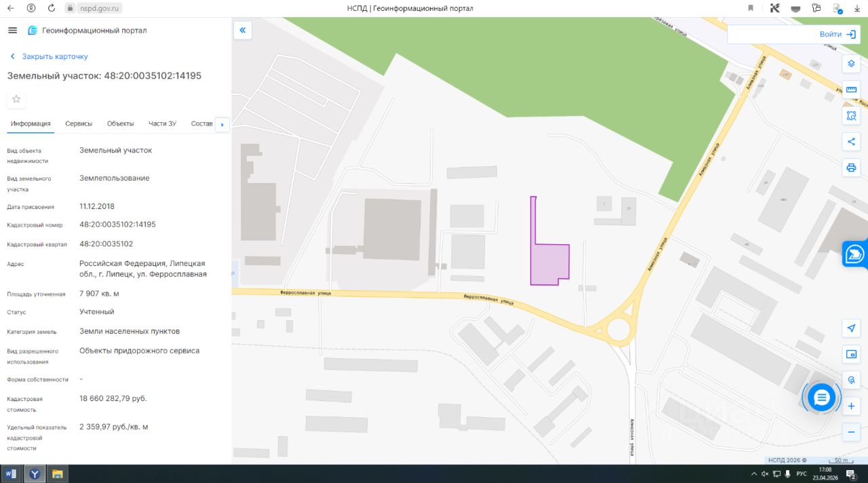Bookmark this page in browser
The height and width of the screenshot is (483, 868).
(x=751, y=8)
